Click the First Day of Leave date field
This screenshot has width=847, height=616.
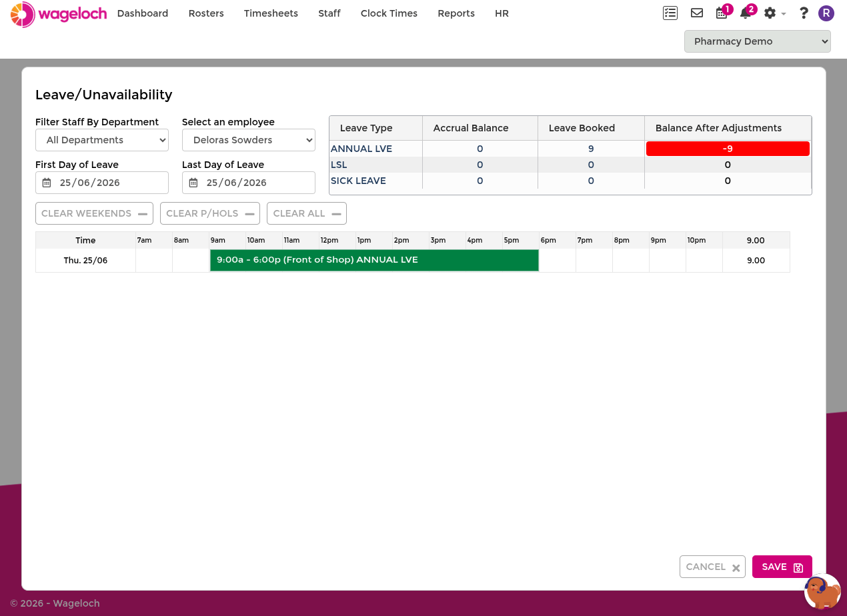pyautogui.click(x=102, y=183)
